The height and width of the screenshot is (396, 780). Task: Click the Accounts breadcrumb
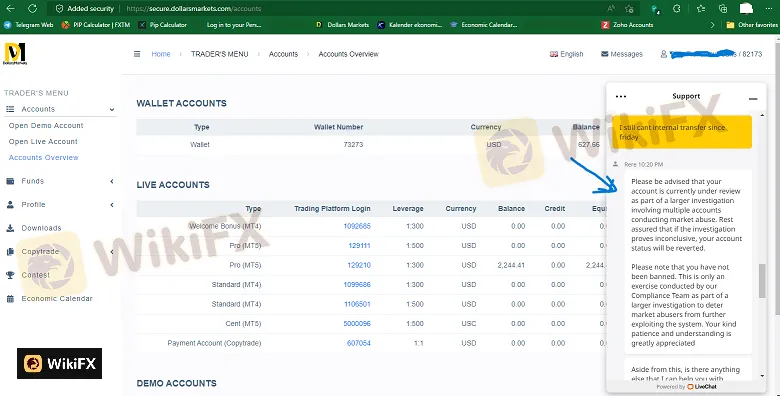tap(283, 54)
